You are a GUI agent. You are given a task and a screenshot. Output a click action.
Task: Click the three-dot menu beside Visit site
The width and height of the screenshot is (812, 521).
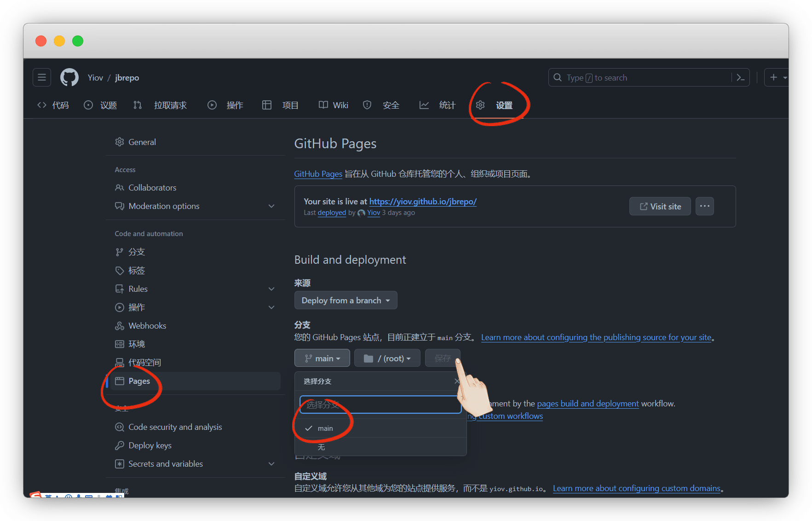[x=704, y=206]
